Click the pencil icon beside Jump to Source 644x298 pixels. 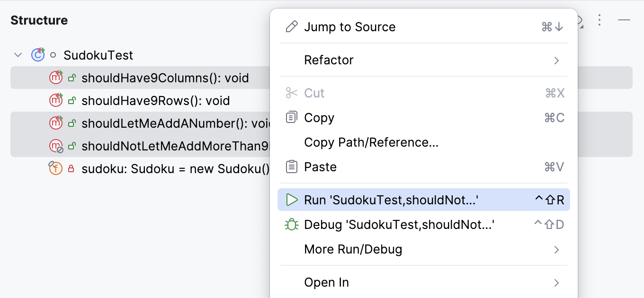coord(291,26)
